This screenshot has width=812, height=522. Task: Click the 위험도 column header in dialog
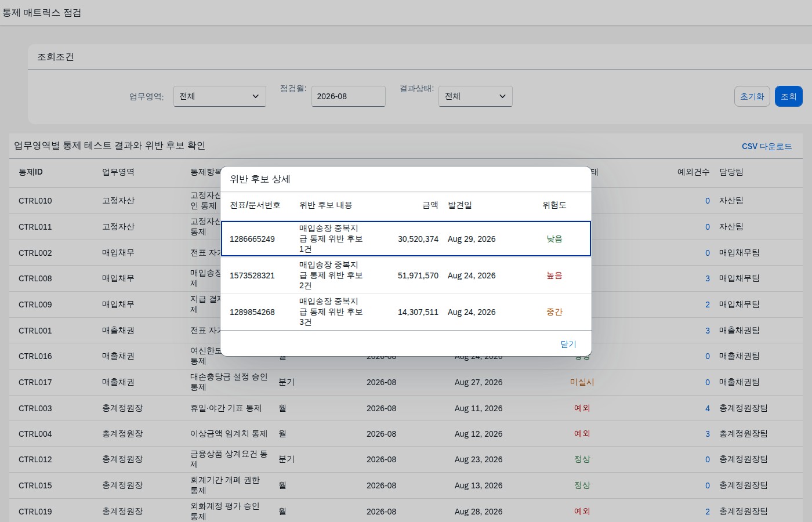[x=554, y=205]
